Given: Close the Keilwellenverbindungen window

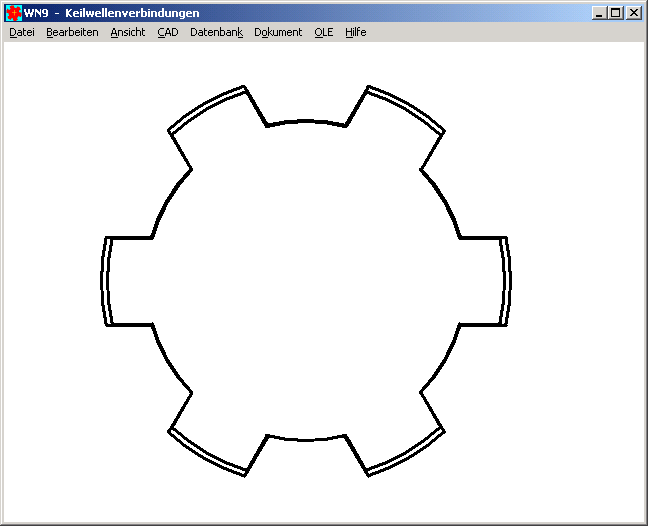Looking at the screenshot, I should [634, 13].
